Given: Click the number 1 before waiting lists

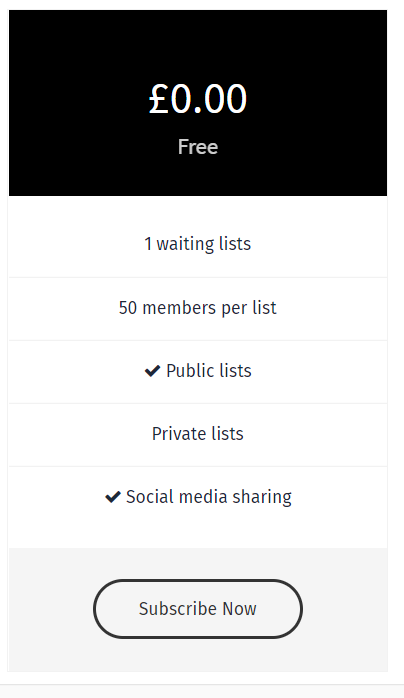Looking at the screenshot, I should [x=148, y=244].
